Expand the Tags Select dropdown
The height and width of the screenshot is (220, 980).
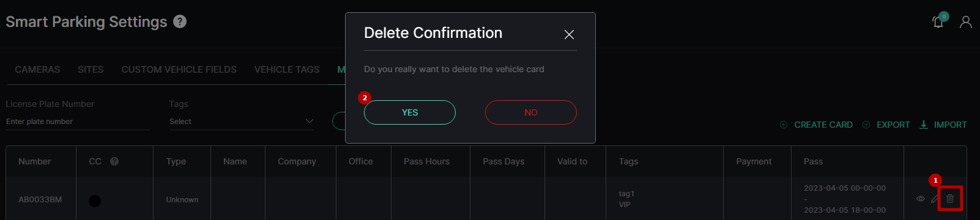click(241, 122)
